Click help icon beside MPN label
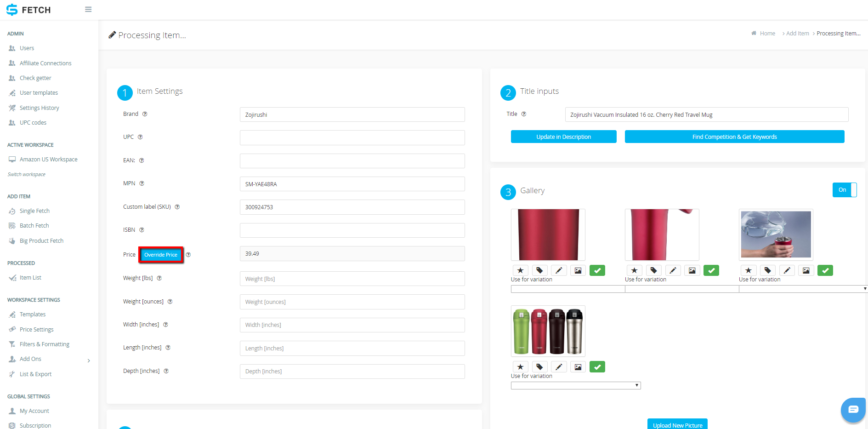Viewport: 868px width, 429px height. coord(142,183)
